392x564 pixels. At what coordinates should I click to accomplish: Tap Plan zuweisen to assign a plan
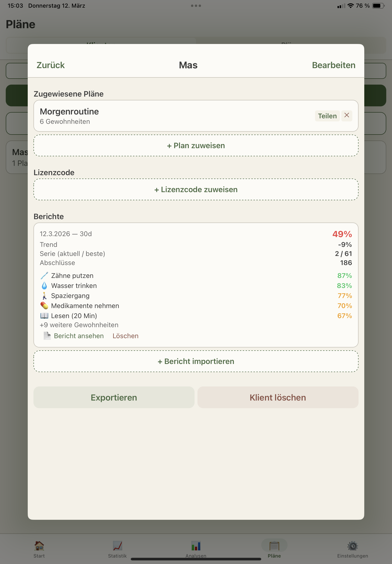coord(196,145)
